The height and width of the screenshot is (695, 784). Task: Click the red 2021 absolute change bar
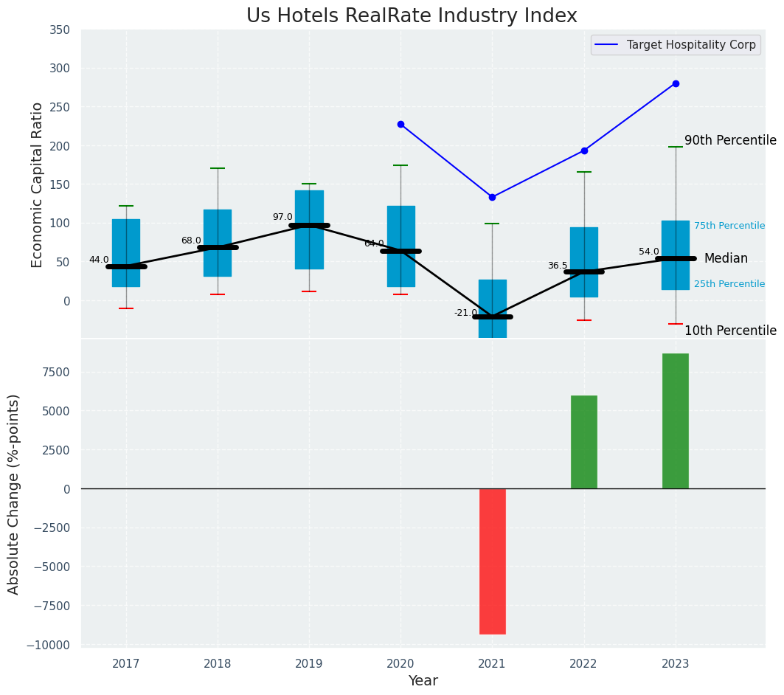(x=493, y=561)
